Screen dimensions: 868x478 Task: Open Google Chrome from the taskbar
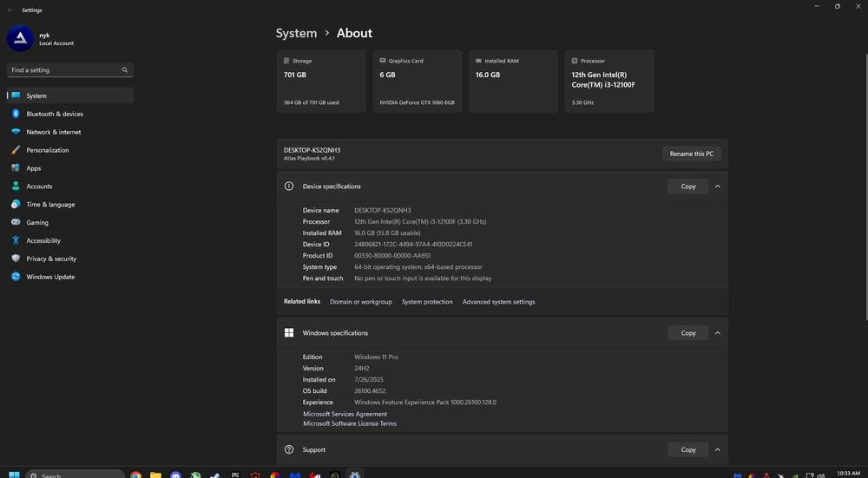pos(136,475)
